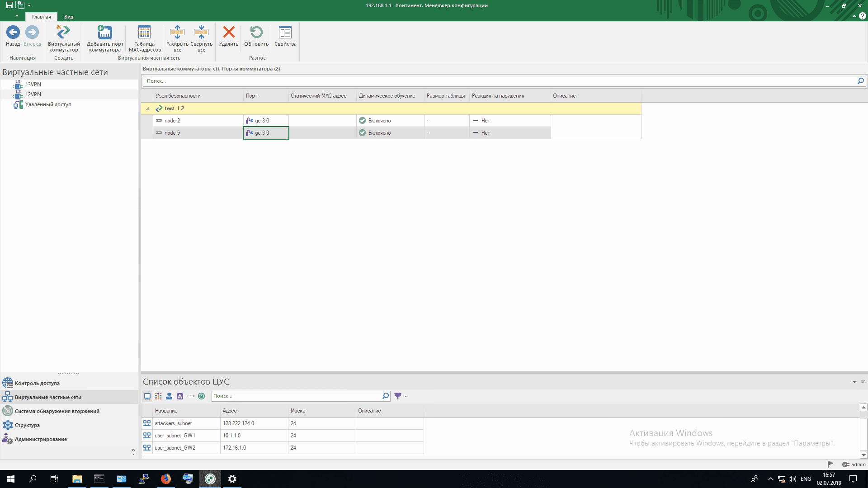Image resolution: width=868 pixels, height=488 pixels.
Task: Go to Система обнаружения вторжений
Action: click(57, 411)
